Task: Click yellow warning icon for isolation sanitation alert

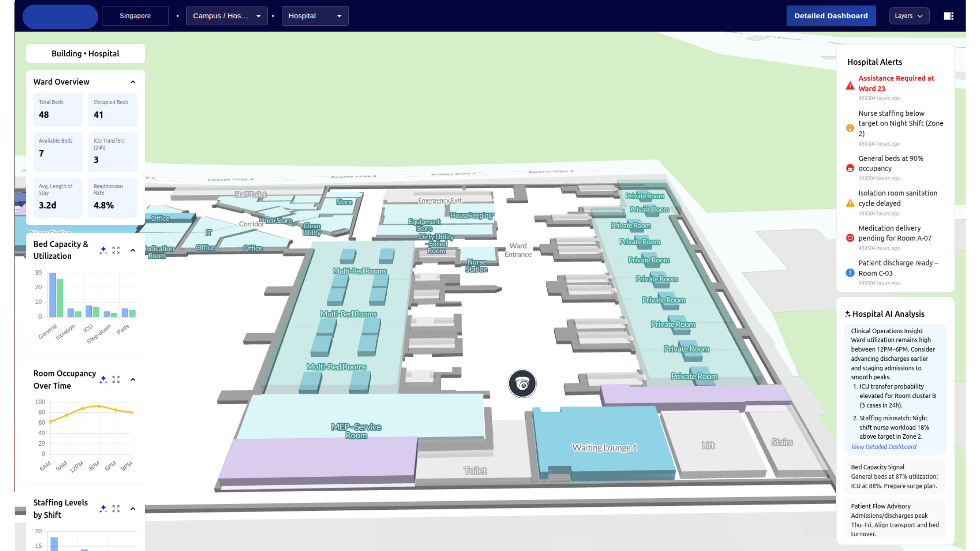Action: 850,203
